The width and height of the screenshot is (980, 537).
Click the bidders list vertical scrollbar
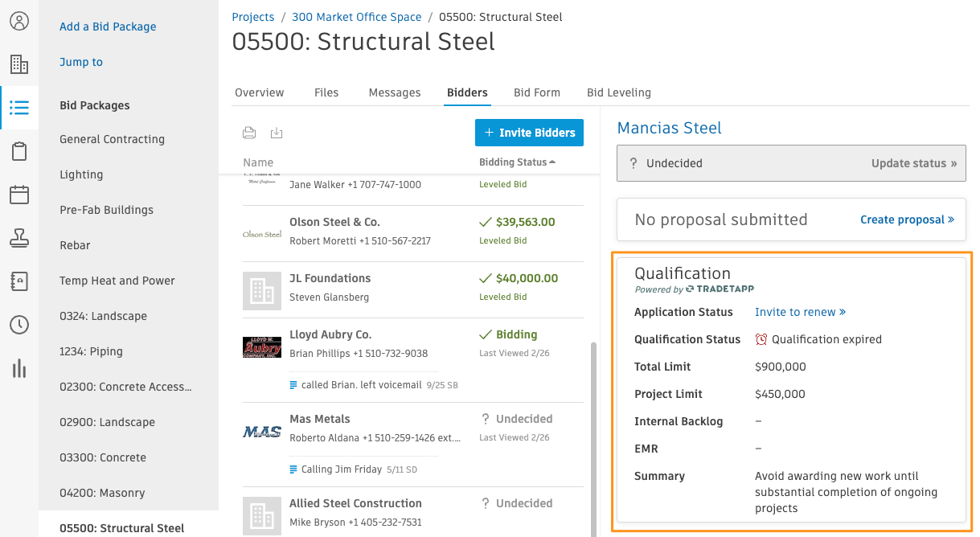tap(594, 438)
